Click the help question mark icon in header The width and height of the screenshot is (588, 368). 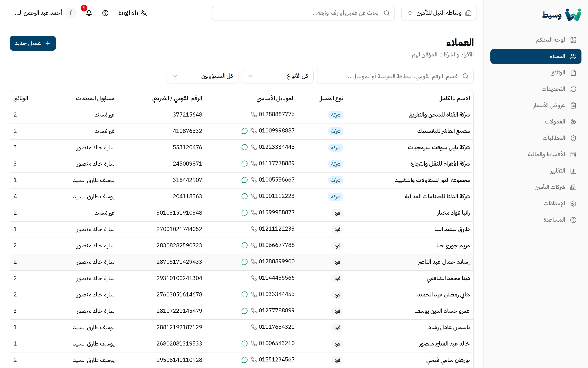tap(105, 13)
